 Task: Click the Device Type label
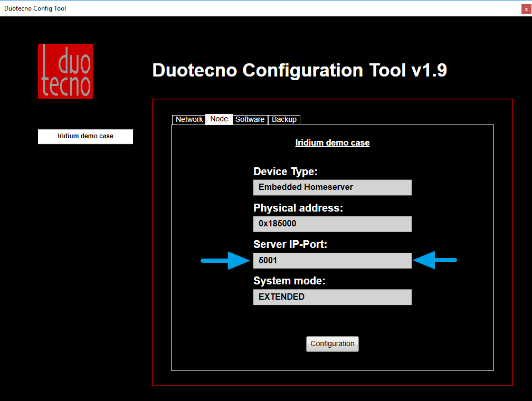285,171
